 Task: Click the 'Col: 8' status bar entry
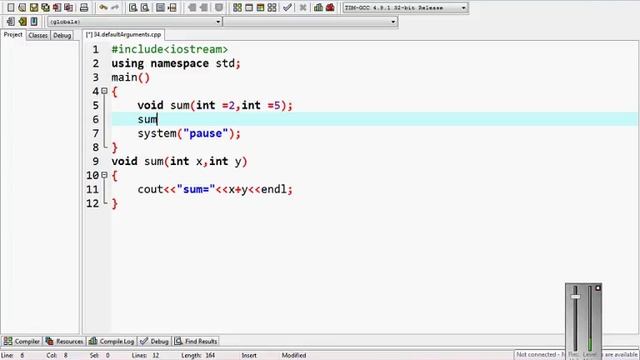(x=57, y=356)
